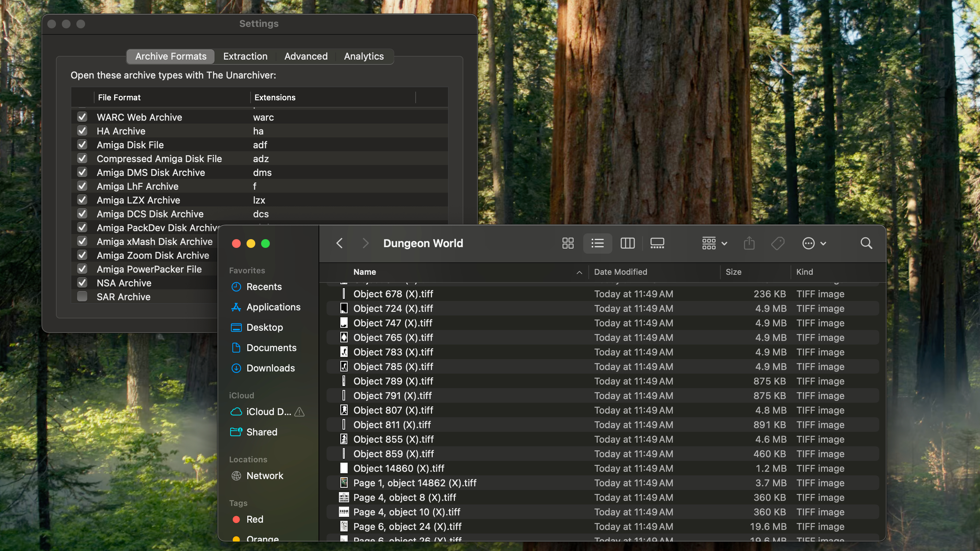
Task: Open Finder search magnifier
Action: point(866,244)
